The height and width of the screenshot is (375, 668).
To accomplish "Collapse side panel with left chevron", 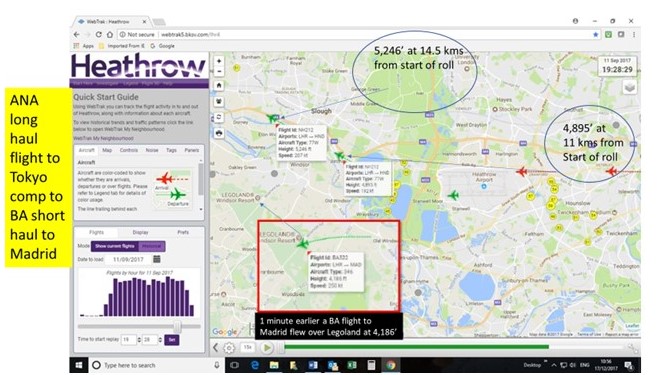I will point(216,347).
